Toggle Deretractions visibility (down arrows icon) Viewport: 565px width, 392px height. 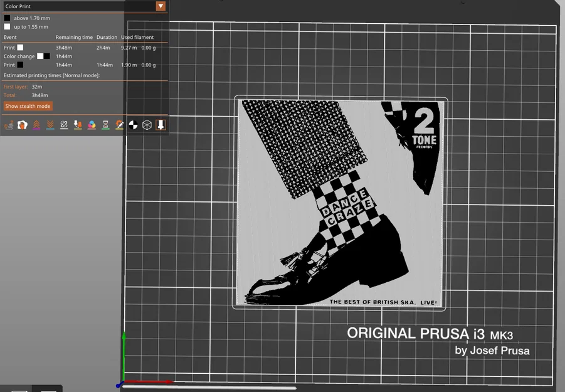[50, 125]
